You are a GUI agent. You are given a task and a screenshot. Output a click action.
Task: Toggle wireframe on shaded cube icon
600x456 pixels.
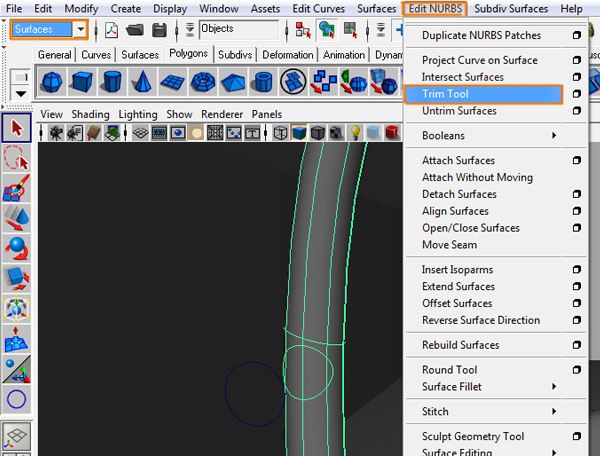(318, 133)
